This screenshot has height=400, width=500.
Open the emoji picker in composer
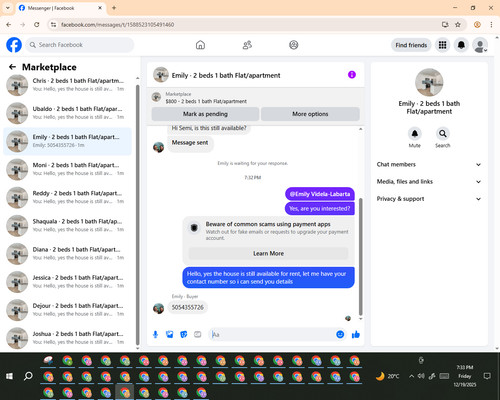click(340, 334)
